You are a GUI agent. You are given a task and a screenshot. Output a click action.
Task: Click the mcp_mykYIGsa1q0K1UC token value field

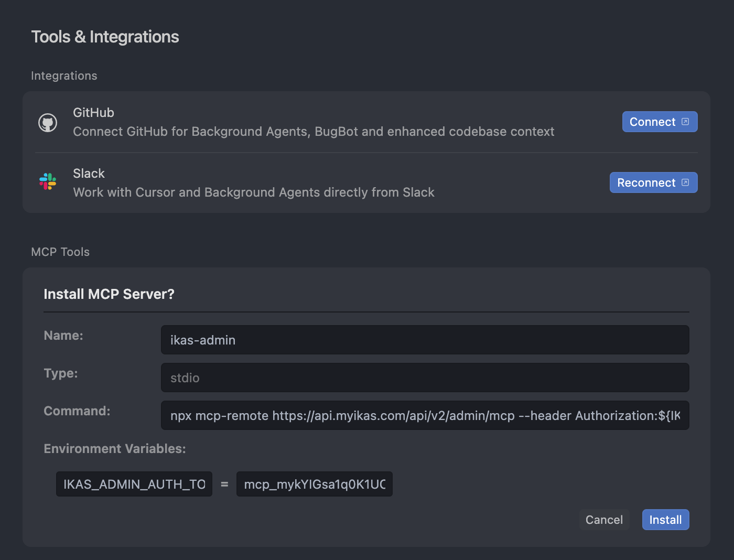[x=315, y=484]
